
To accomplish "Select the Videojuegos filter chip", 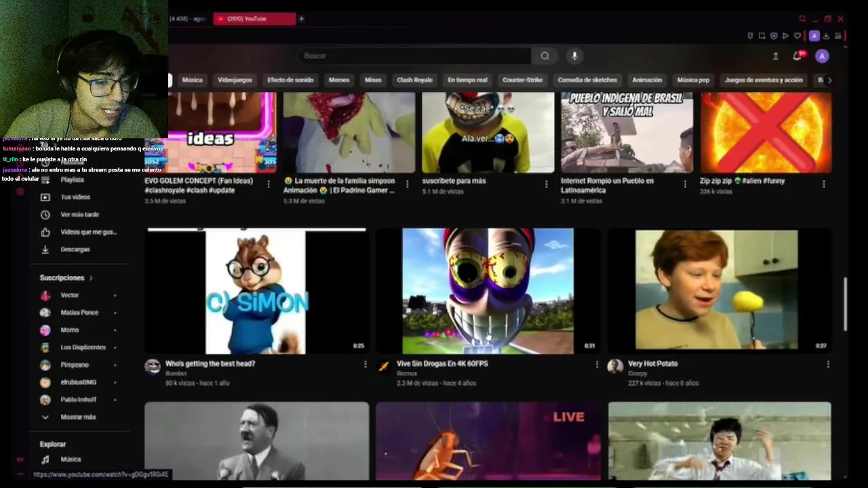I will pos(235,80).
